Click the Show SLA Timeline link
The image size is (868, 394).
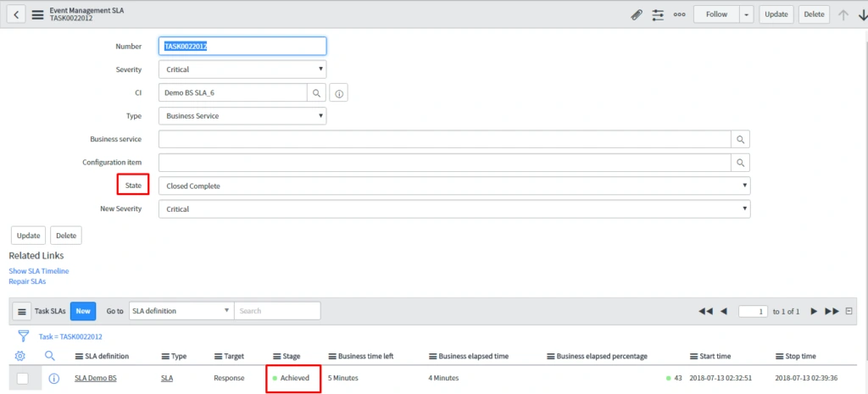click(x=39, y=271)
